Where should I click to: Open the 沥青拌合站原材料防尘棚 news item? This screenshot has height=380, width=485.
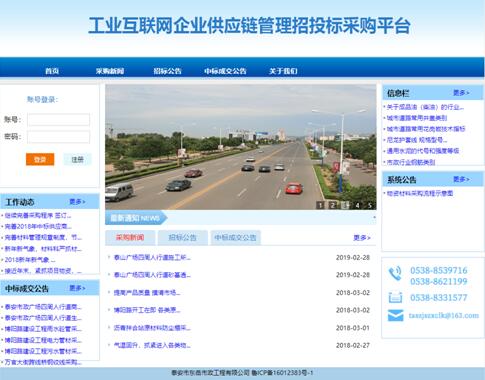tap(152, 328)
